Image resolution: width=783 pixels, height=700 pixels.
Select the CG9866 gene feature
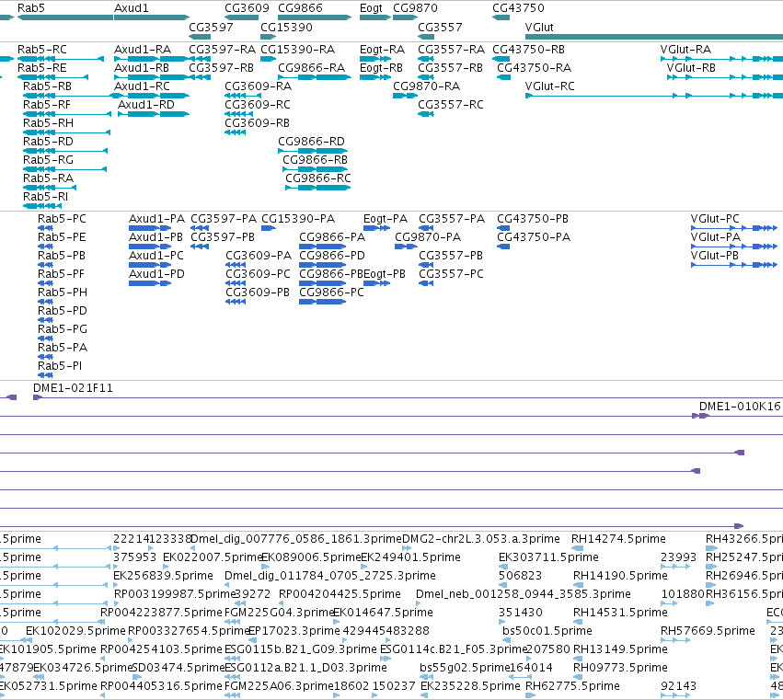point(315,17)
